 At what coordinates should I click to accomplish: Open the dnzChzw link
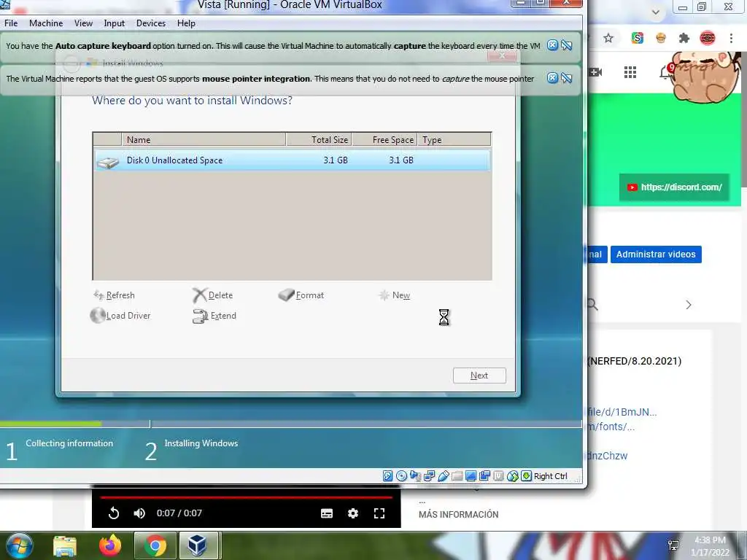pyautogui.click(x=608, y=456)
